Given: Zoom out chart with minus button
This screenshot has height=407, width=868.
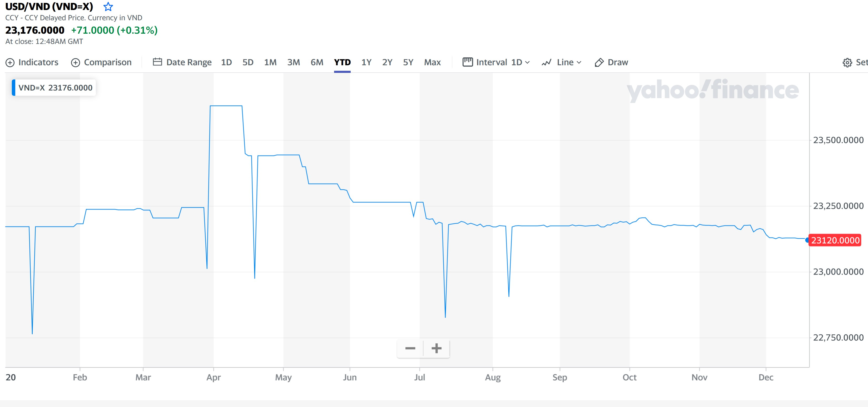Looking at the screenshot, I should 410,348.
